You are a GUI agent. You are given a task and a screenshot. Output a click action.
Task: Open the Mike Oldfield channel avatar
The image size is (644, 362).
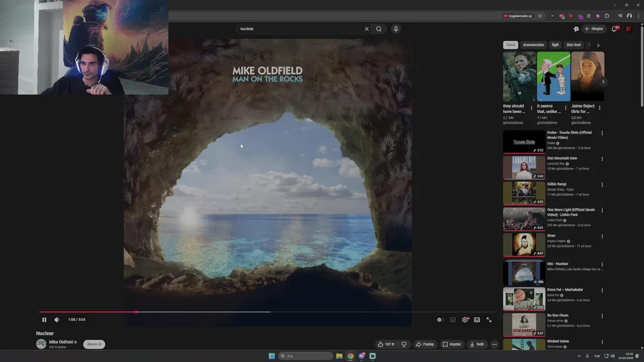click(41, 344)
